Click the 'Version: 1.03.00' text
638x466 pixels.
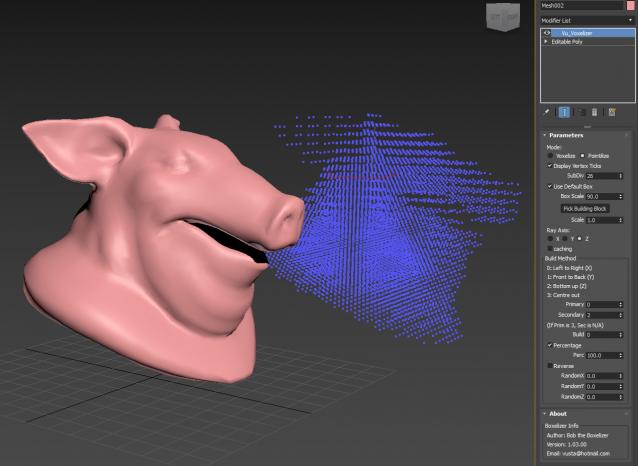click(x=566, y=444)
